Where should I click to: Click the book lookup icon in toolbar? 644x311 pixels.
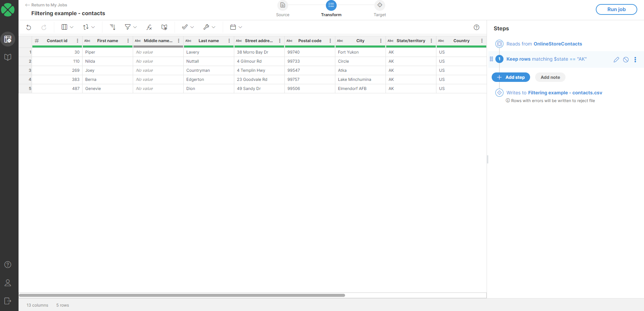(164, 27)
